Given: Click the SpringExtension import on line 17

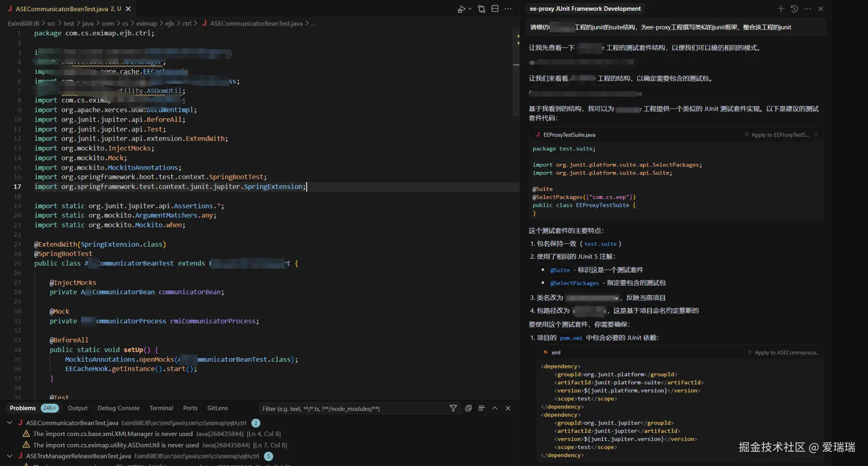Looking at the screenshot, I should [x=273, y=187].
